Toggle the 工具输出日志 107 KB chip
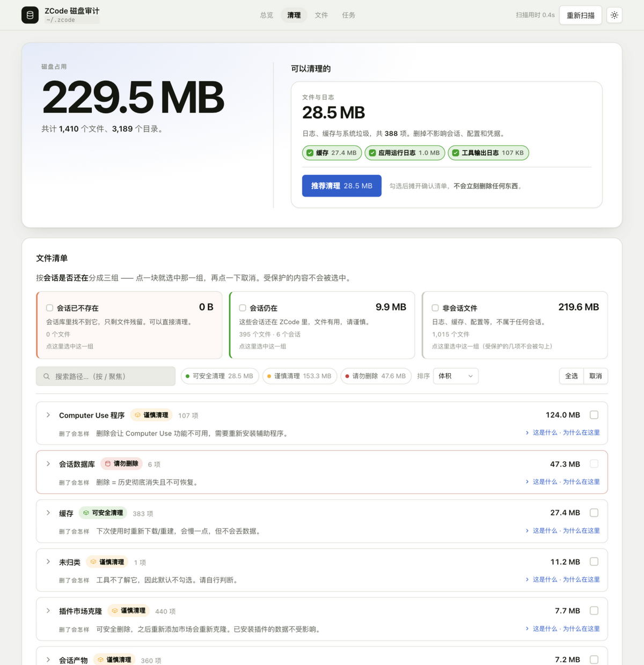Screen dimensions: 644x665 pos(488,153)
